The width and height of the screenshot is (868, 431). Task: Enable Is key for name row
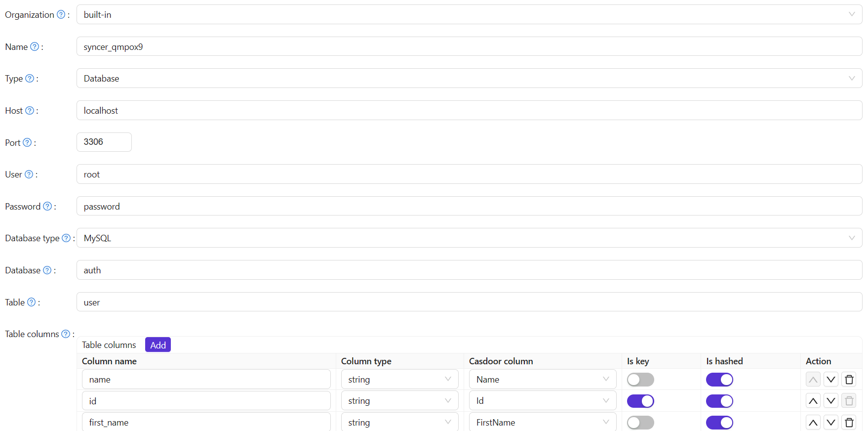(640, 380)
